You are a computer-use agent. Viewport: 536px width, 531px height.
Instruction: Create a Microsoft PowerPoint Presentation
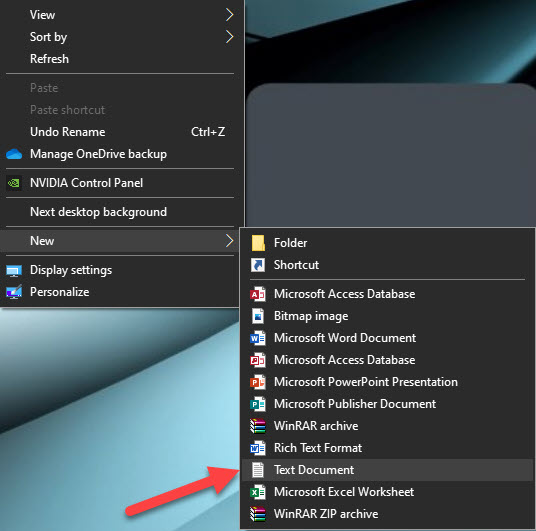point(387,382)
